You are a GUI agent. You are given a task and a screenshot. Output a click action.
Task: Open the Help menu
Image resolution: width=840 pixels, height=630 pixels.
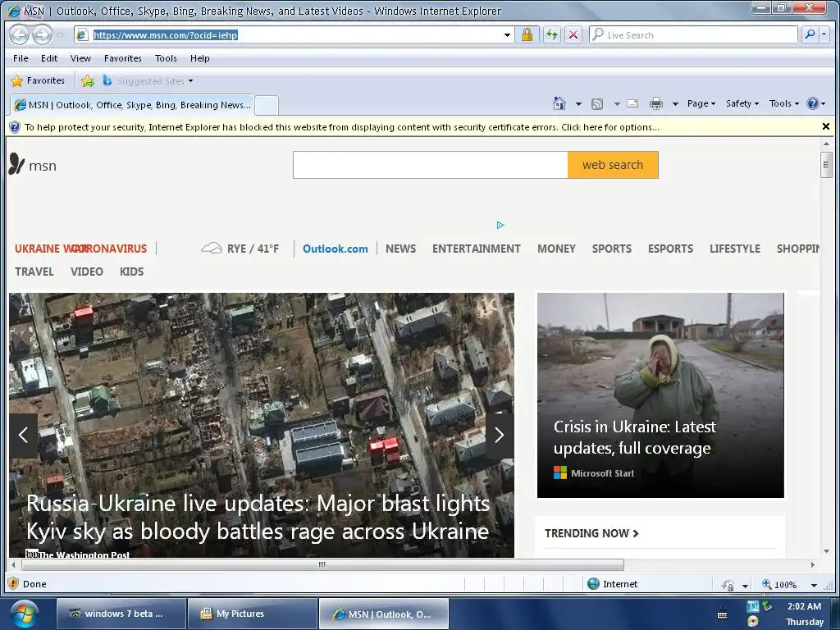pyautogui.click(x=200, y=58)
